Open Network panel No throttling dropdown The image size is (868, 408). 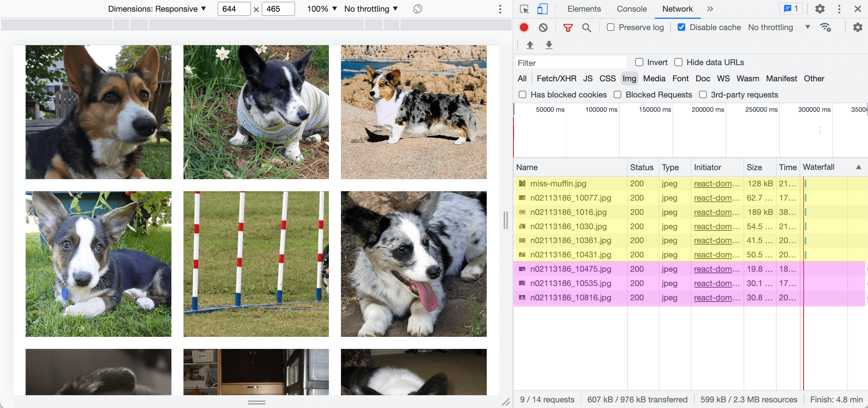[x=779, y=27]
